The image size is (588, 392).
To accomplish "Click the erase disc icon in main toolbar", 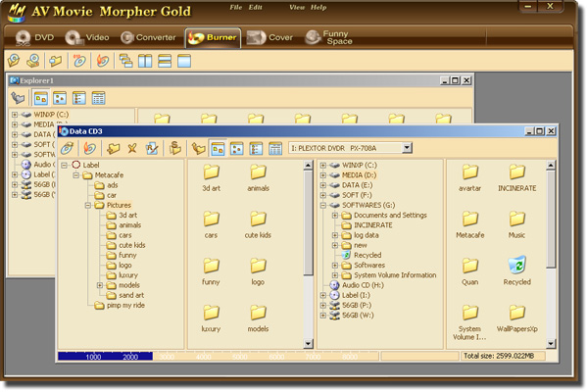I will (79, 61).
